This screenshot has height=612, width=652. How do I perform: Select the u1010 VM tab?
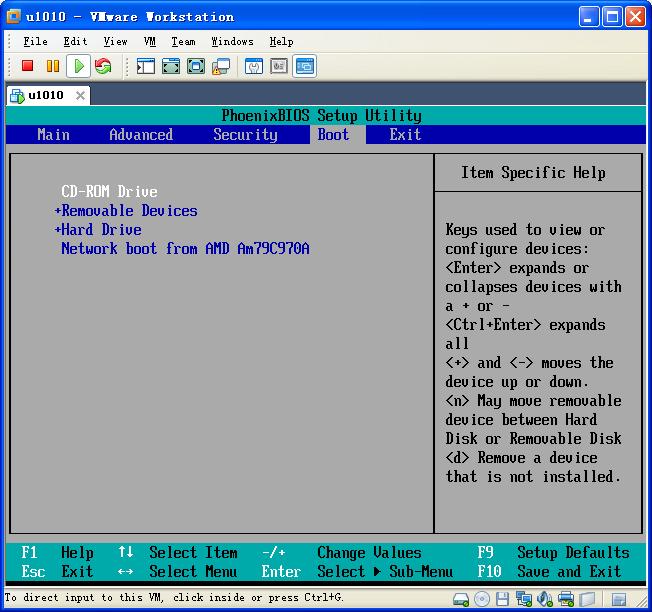[46, 95]
